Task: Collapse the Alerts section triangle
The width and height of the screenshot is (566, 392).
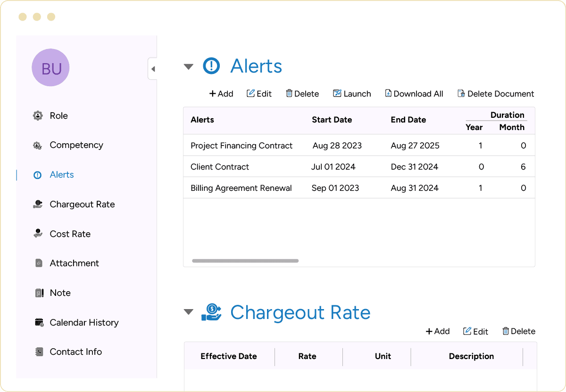Action: coord(189,67)
